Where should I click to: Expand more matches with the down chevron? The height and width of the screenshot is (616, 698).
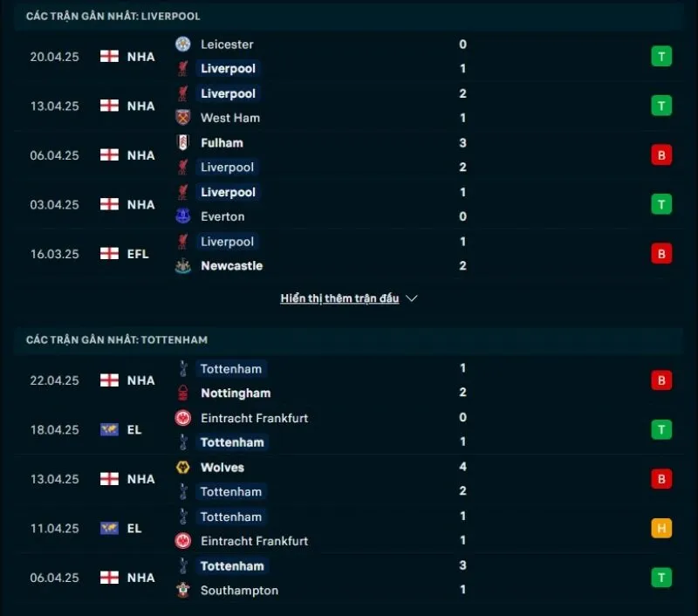tap(411, 298)
